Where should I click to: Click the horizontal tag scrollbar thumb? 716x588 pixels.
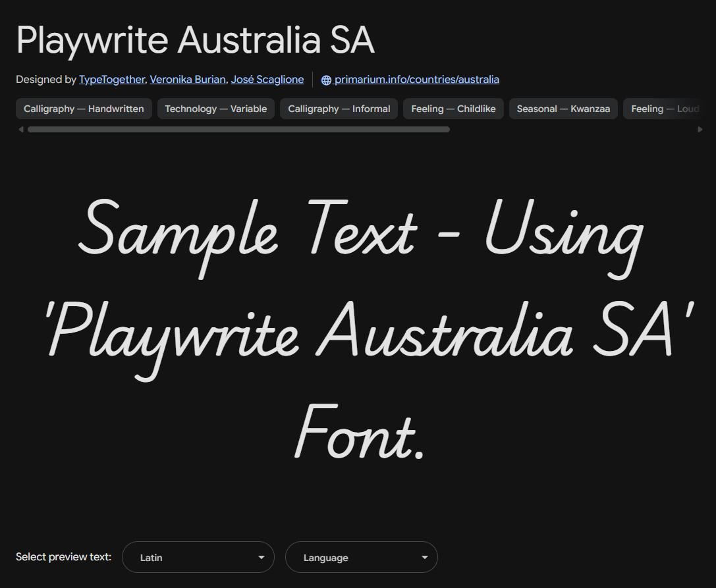pos(239,130)
